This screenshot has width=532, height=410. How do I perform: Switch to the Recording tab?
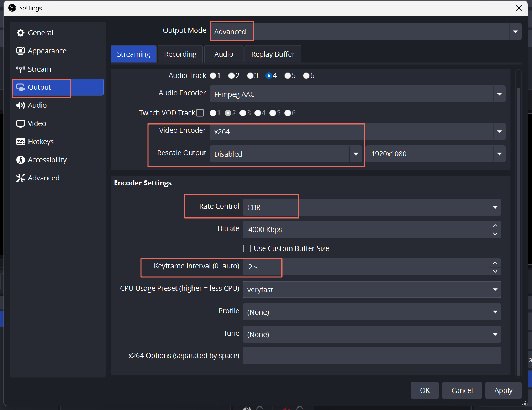180,54
